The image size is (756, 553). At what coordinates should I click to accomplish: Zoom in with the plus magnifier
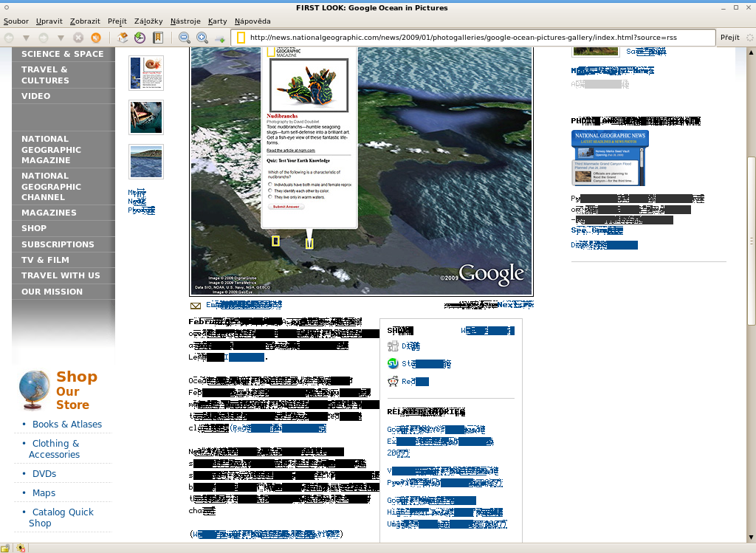pos(202,38)
